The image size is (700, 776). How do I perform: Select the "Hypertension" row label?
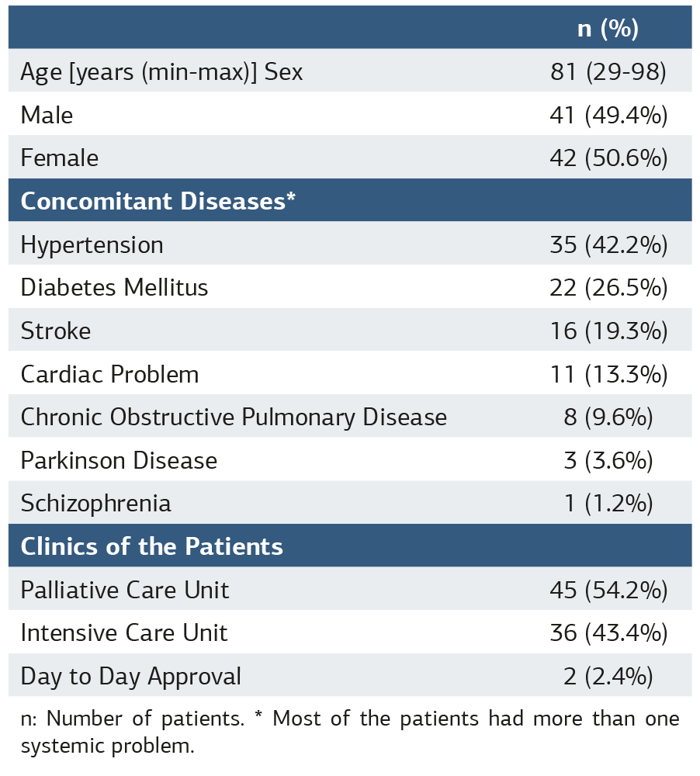pyautogui.click(x=92, y=245)
